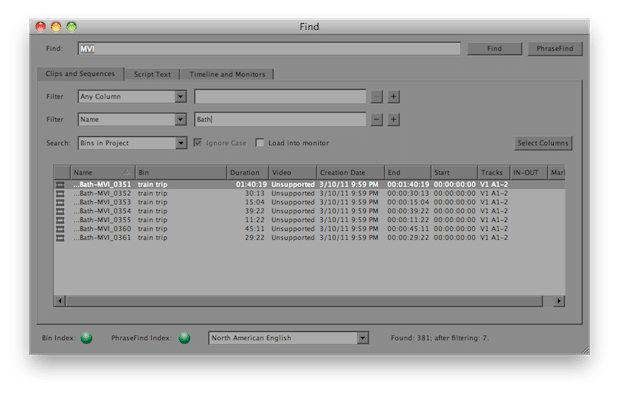
Task: Select the ...Bath-MVI_0361 clip name
Action: pyautogui.click(x=102, y=238)
